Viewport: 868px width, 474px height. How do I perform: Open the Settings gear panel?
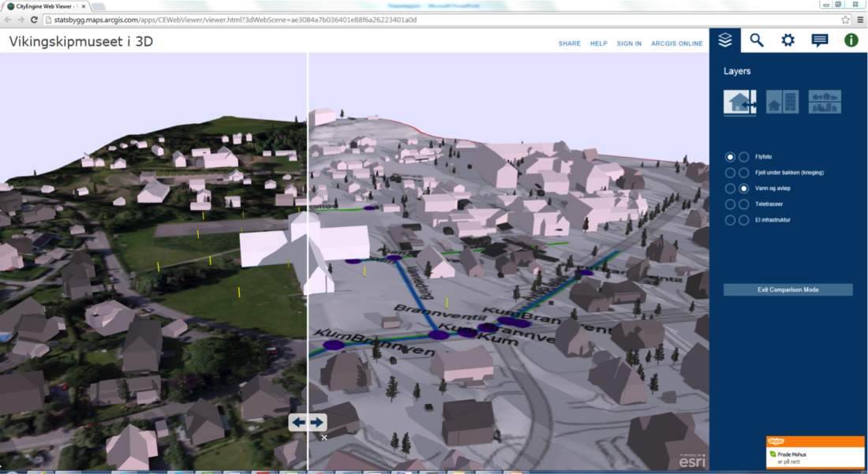click(788, 40)
